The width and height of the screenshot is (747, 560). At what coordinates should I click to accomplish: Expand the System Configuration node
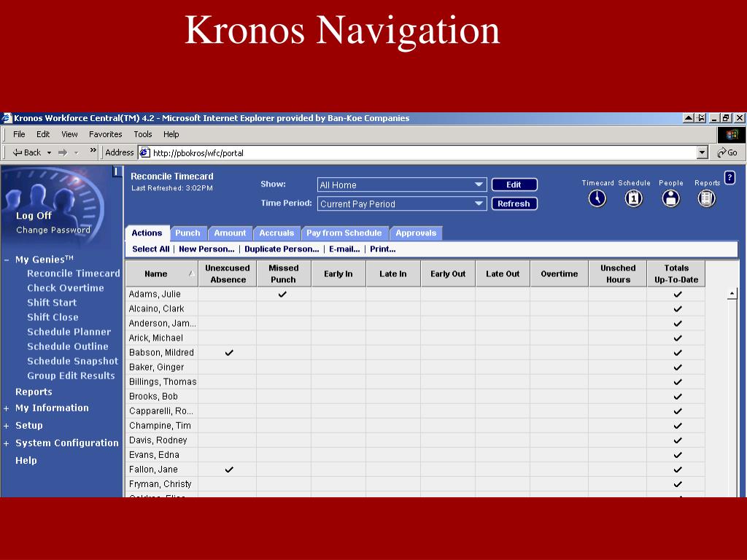[6, 444]
